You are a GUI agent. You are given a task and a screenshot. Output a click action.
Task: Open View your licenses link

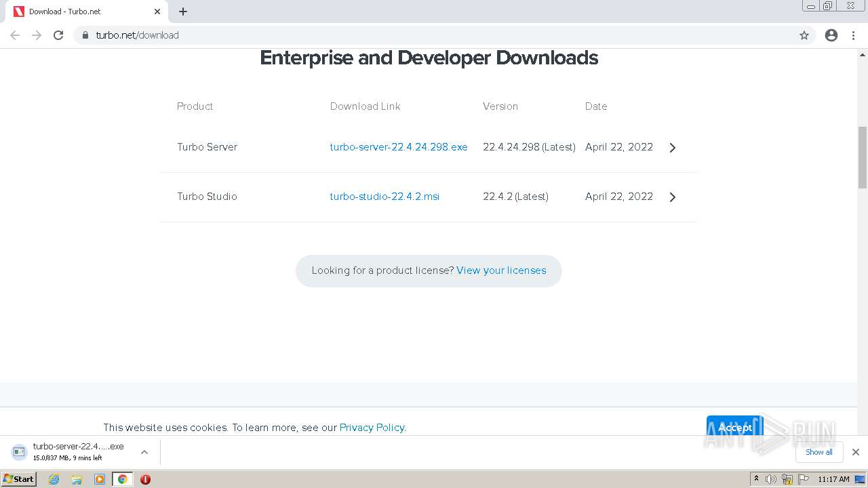(501, 270)
